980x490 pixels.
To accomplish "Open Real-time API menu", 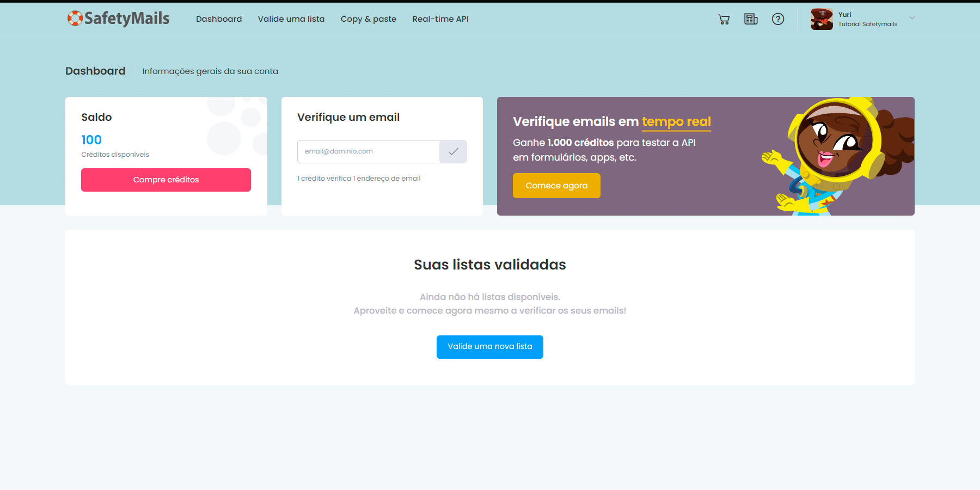I will tap(440, 19).
